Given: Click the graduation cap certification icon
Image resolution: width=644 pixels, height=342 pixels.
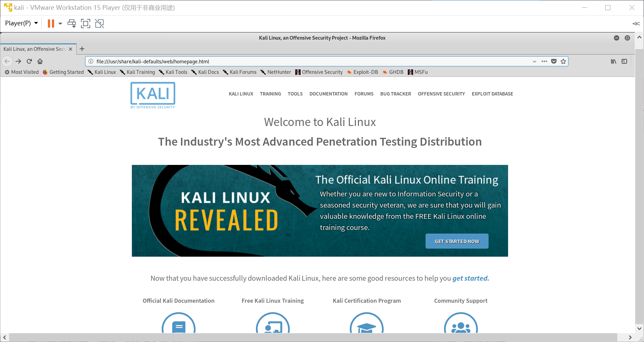Looking at the screenshot, I should tap(367, 323).
